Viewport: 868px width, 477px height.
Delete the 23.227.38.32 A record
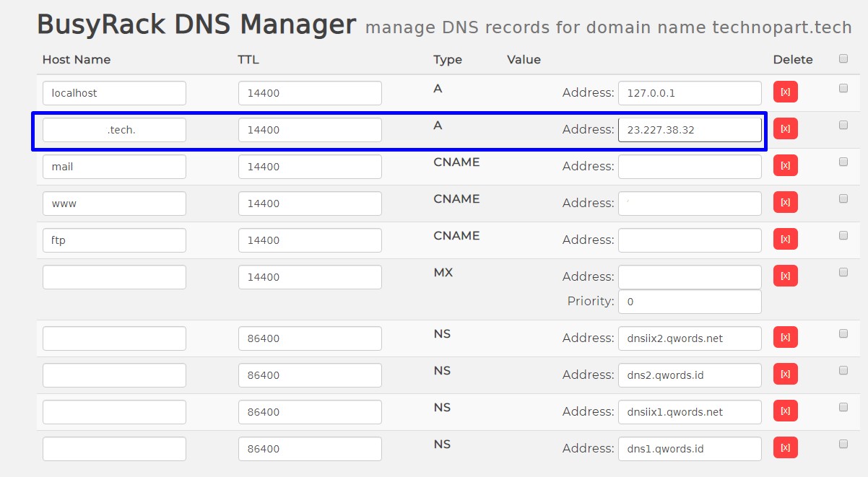click(785, 129)
